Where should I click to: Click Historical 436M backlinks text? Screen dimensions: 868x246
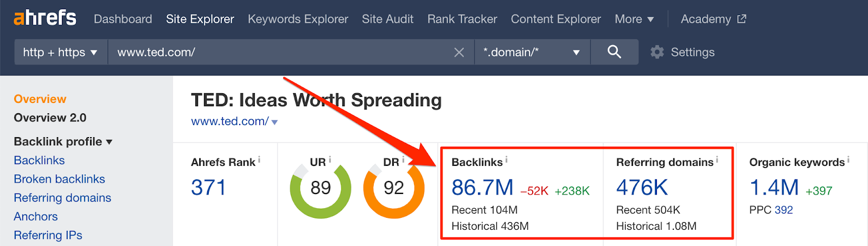[x=490, y=226]
